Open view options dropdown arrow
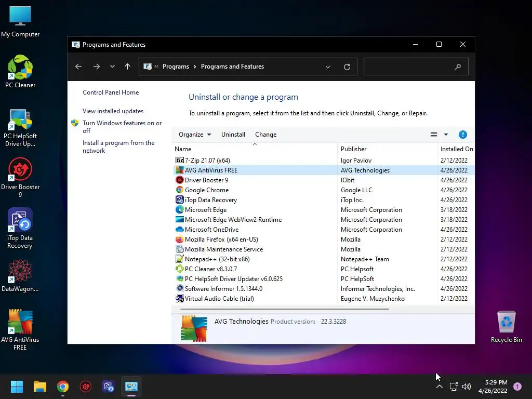Viewport: 532px width, 399px height. coord(446,135)
